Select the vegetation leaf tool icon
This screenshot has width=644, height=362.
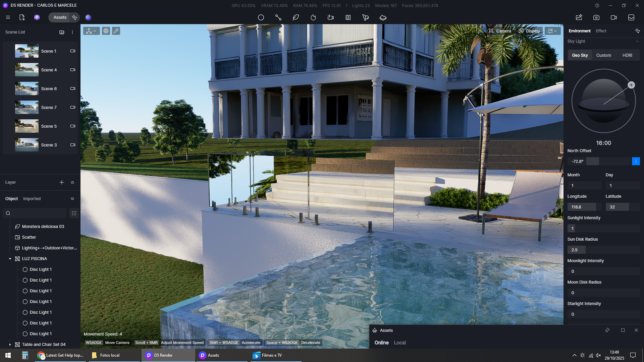click(296, 17)
